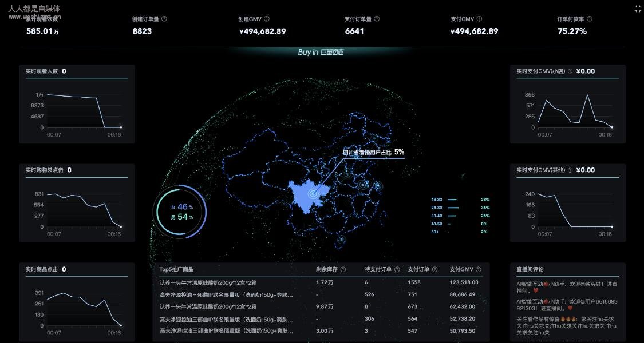Open the help icon next to 创建GMV
The image size is (644, 343).
[x=267, y=19]
